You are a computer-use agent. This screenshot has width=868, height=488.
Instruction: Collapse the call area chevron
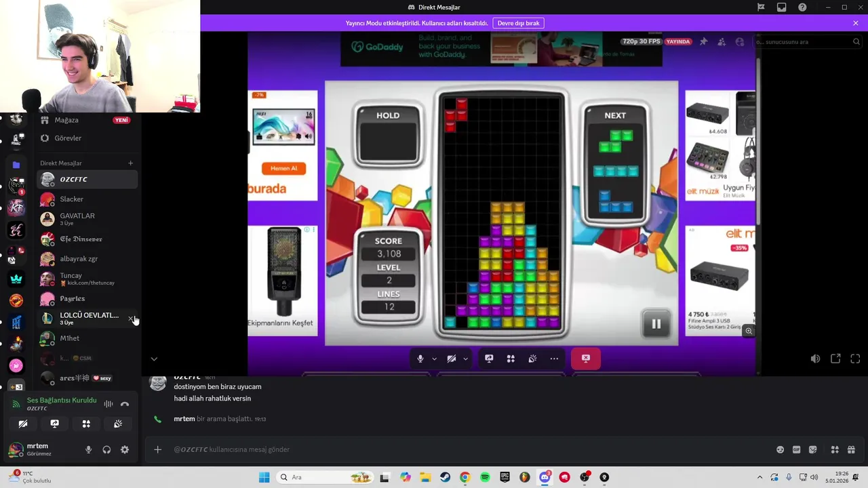point(154,359)
